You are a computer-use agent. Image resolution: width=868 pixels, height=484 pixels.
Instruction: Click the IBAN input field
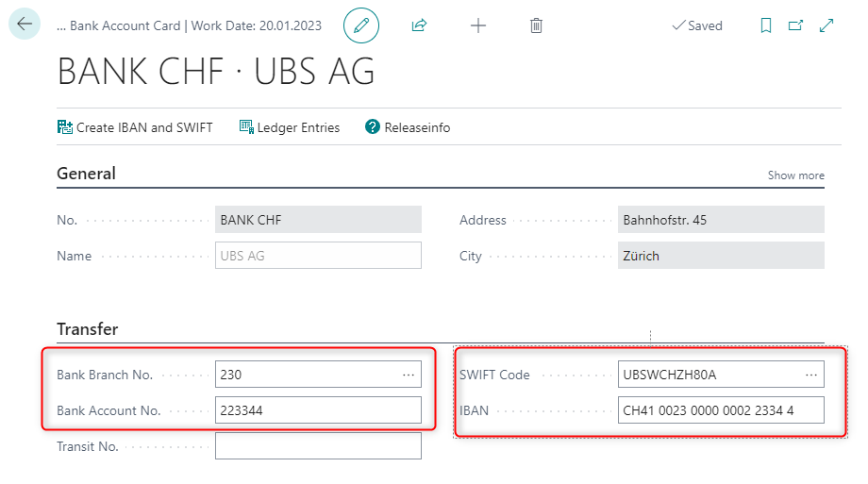[x=720, y=410]
